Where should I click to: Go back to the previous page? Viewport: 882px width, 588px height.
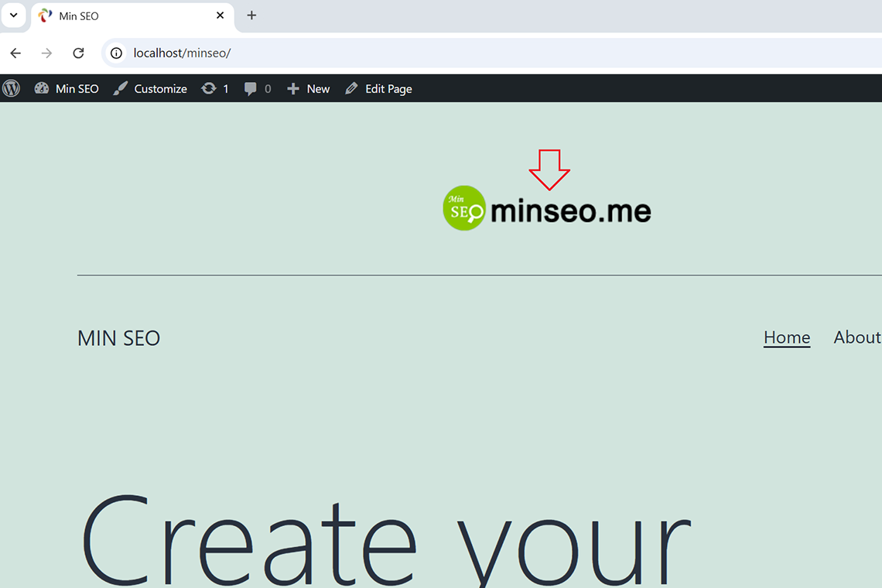[x=15, y=53]
